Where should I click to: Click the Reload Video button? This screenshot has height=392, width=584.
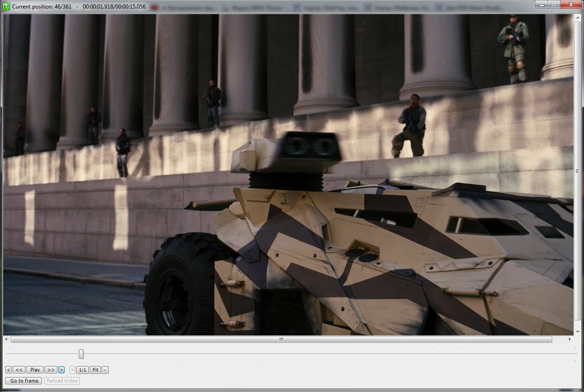pos(62,381)
